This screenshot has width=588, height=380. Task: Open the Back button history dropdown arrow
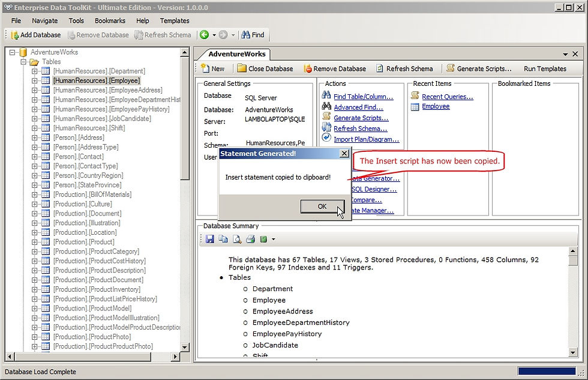[214, 35]
